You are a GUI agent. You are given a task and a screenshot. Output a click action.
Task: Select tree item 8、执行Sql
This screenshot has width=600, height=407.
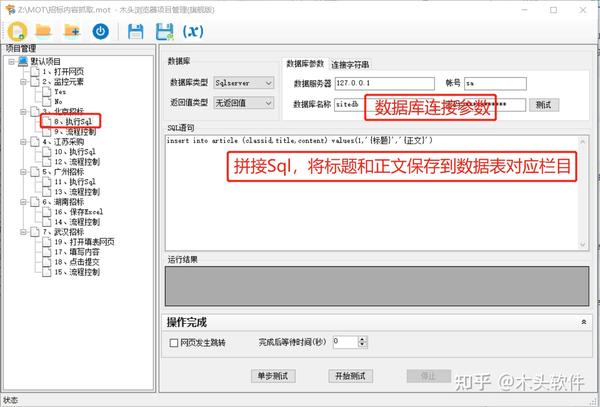[73, 122]
